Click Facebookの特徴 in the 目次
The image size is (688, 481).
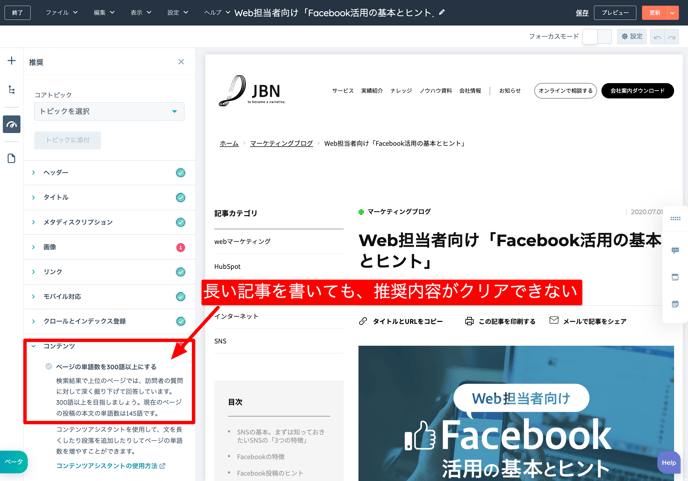(x=261, y=457)
